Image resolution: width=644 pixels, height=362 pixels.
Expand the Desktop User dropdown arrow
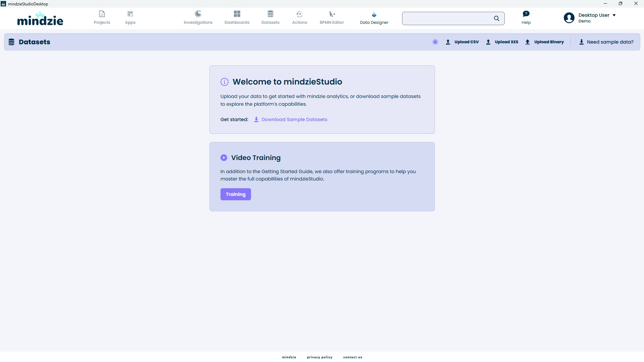[x=614, y=15]
